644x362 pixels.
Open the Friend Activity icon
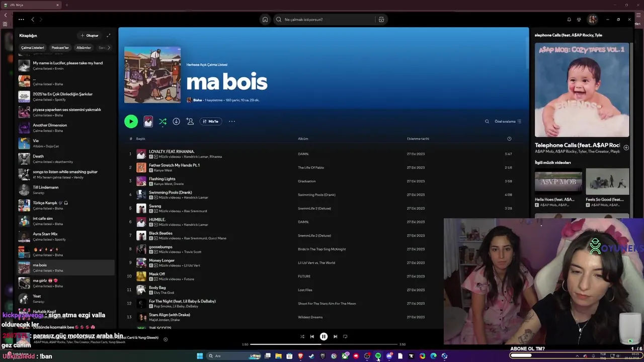point(579,20)
